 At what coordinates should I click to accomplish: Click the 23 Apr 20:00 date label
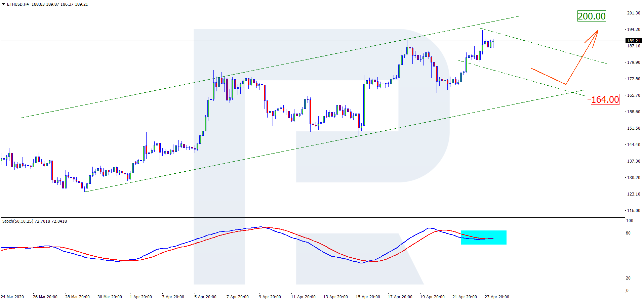click(497, 297)
